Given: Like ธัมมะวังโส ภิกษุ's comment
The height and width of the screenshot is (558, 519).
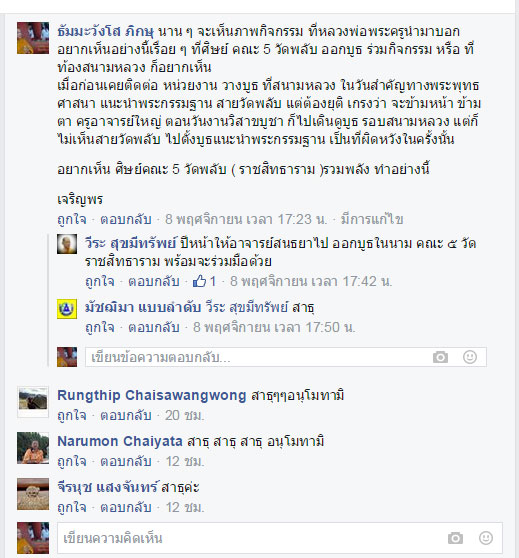Looking at the screenshot, I should coord(72,219).
